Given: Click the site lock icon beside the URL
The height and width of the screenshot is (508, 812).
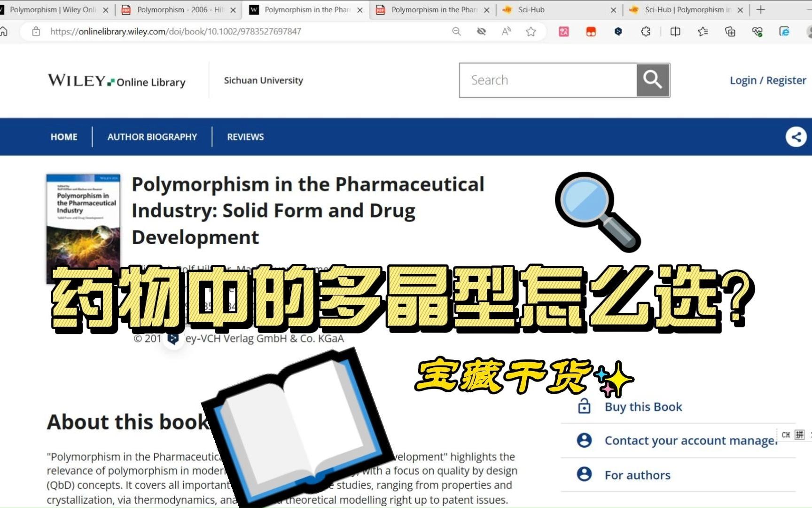Looking at the screenshot, I should pos(36,32).
